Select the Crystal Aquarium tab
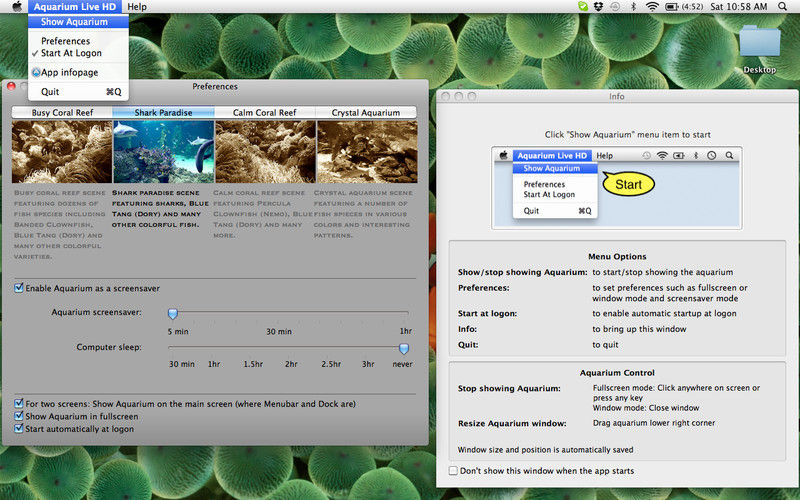The height and width of the screenshot is (500, 800). pos(366,112)
